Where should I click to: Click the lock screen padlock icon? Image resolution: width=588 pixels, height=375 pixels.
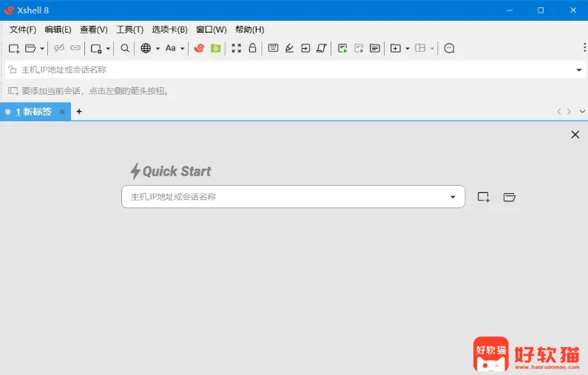[253, 47]
